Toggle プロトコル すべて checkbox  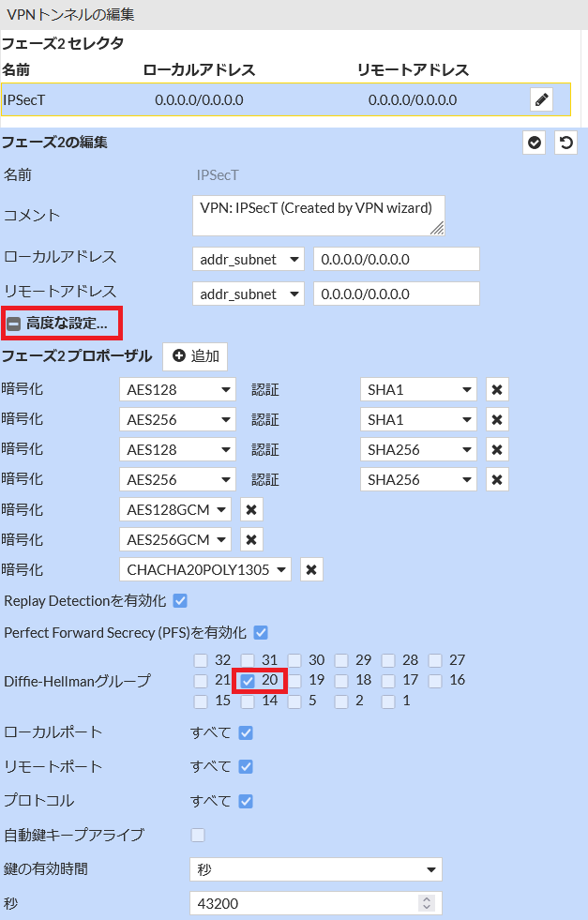coord(246,801)
